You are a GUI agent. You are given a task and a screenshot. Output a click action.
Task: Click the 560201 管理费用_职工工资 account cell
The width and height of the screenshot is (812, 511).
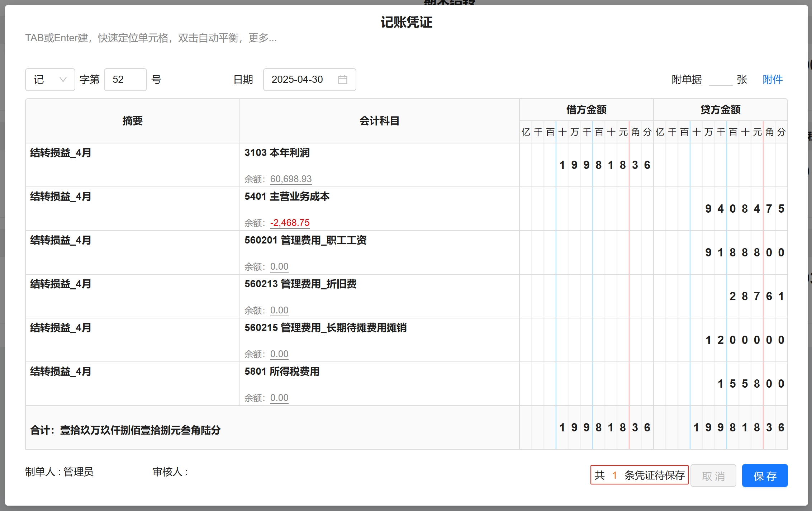pyautogui.click(x=305, y=240)
